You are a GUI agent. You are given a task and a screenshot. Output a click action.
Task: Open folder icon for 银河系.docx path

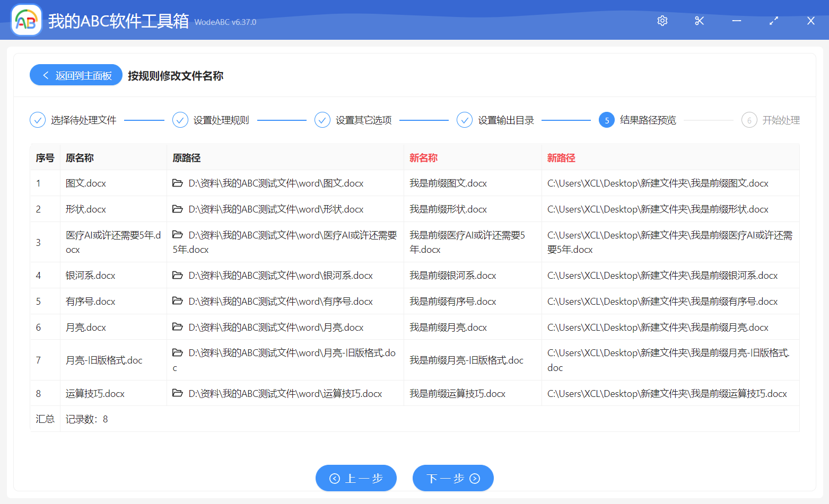point(178,276)
